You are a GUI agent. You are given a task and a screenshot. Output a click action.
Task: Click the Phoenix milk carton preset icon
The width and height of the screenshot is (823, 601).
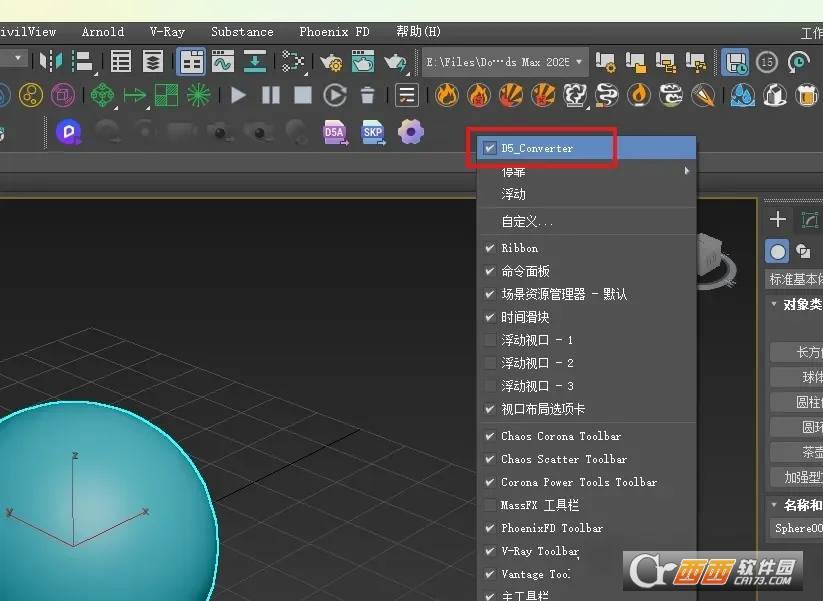[775, 96]
